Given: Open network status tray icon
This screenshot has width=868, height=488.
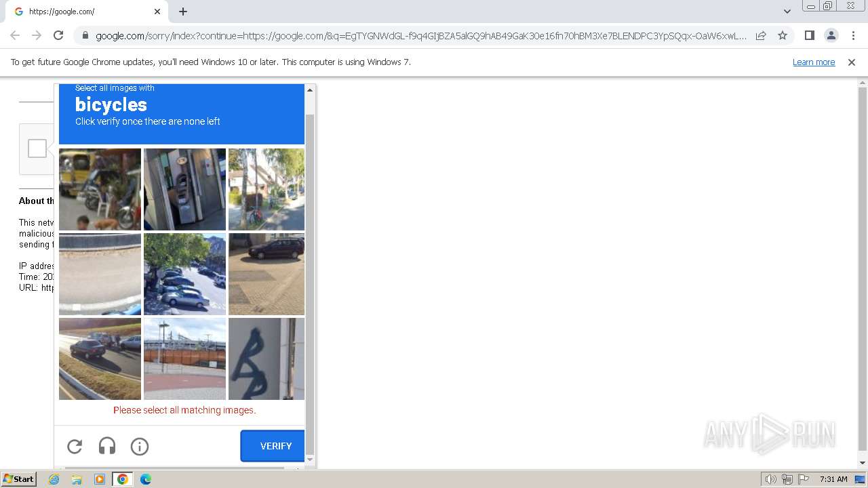Looking at the screenshot, I should coord(787,479).
